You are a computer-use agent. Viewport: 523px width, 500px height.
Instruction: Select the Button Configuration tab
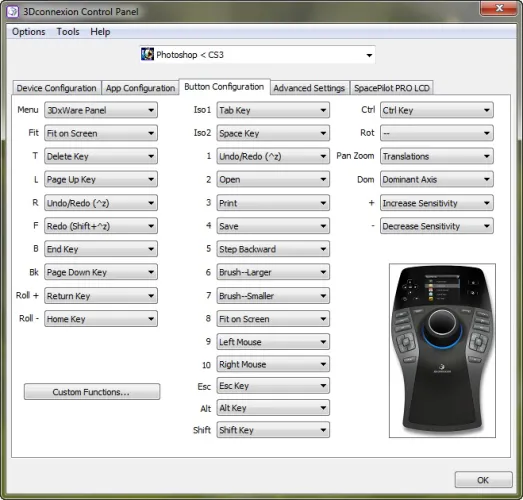point(224,87)
